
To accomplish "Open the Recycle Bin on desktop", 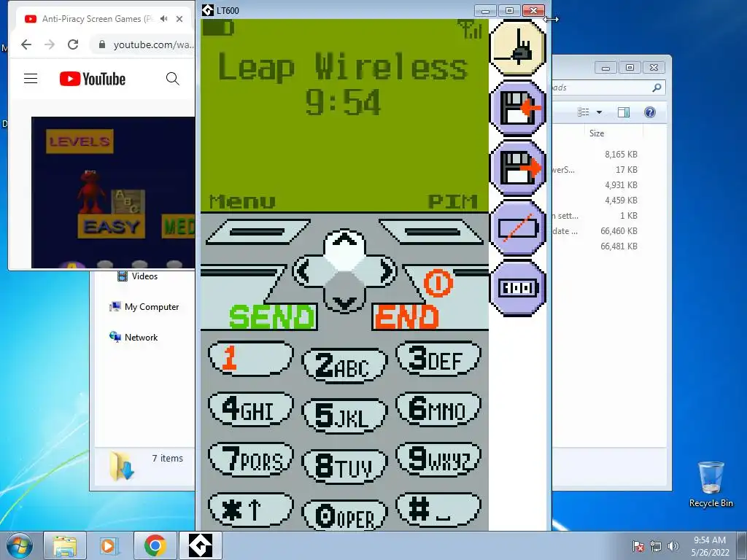I will click(711, 484).
